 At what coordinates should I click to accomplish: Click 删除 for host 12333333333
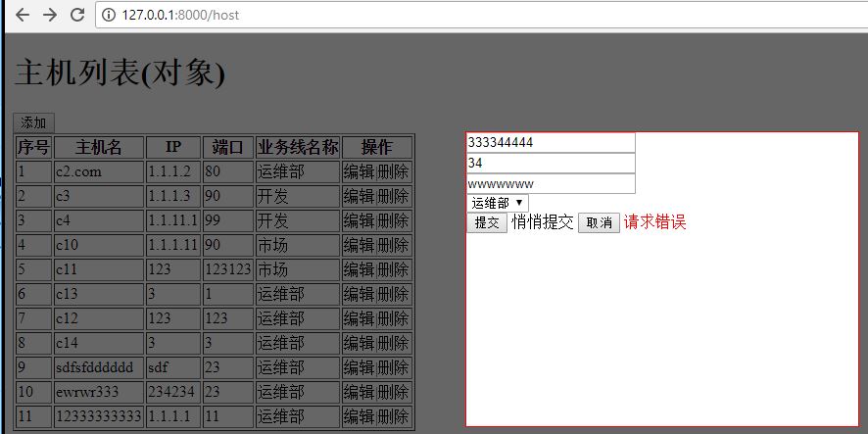point(393,416)
